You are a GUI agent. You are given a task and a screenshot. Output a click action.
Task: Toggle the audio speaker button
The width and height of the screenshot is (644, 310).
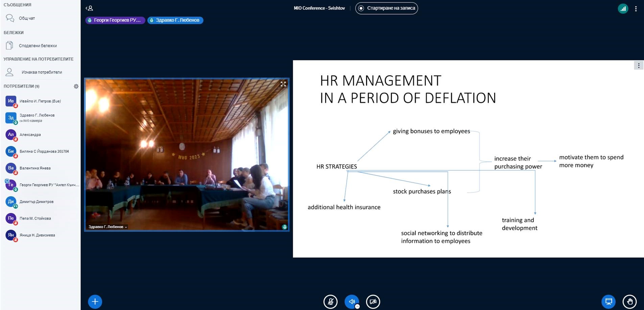352,302
